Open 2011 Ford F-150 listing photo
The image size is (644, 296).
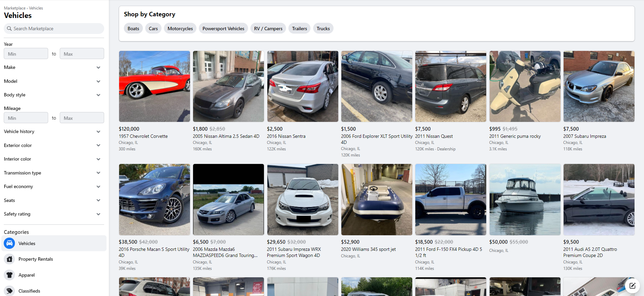pyautogui.click(x=451, y=200)
